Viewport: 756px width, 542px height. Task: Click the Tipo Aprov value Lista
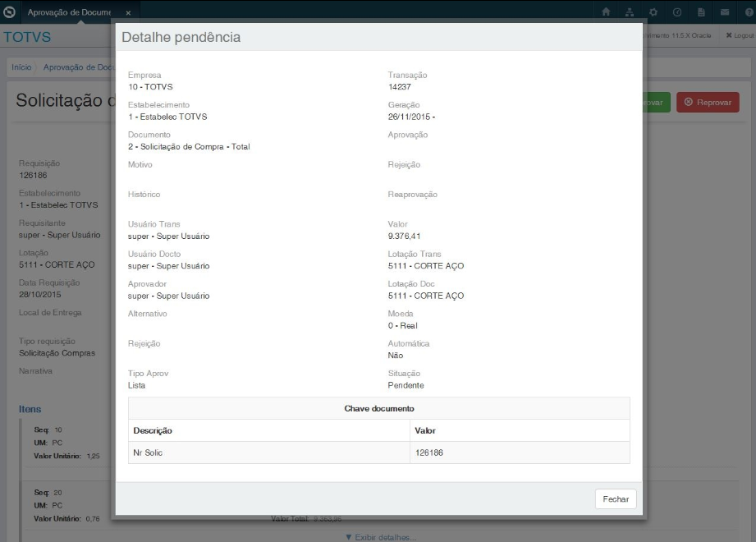pyautogui.click(x=136, y=385)
